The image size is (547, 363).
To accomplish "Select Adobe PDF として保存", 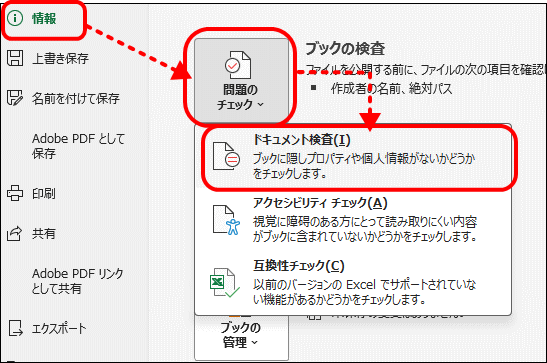I will coord(78,146).
